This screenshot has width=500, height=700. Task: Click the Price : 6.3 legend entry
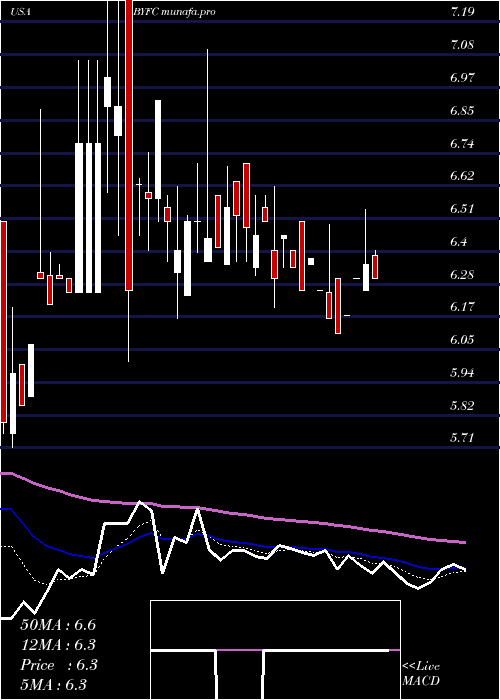pyautogui.click(x=58, y=665)
